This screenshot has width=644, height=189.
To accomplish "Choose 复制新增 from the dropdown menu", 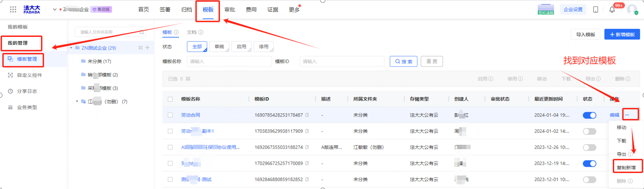I will point(626,168).
